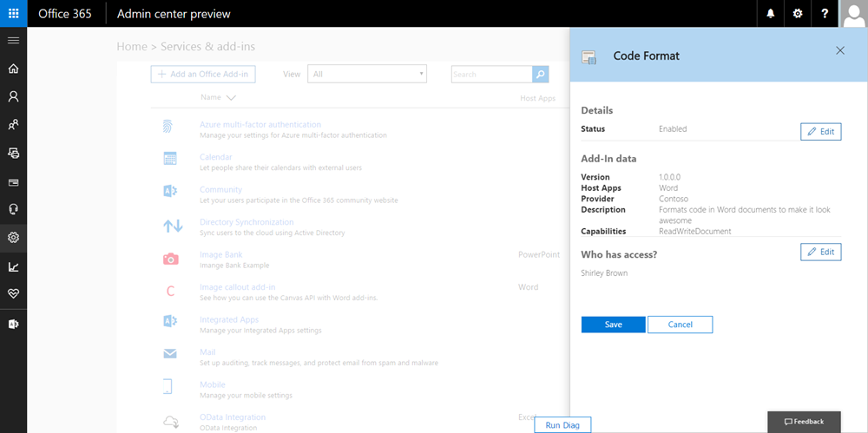The width and height of the screenshot is (868, 433).
Task: Open the Feedback button
Action: tap(804, 422)
